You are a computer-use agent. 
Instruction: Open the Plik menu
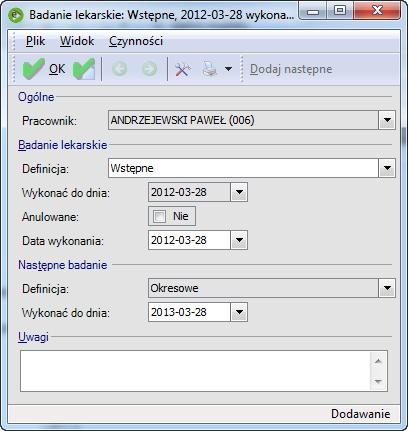point(36,41)
